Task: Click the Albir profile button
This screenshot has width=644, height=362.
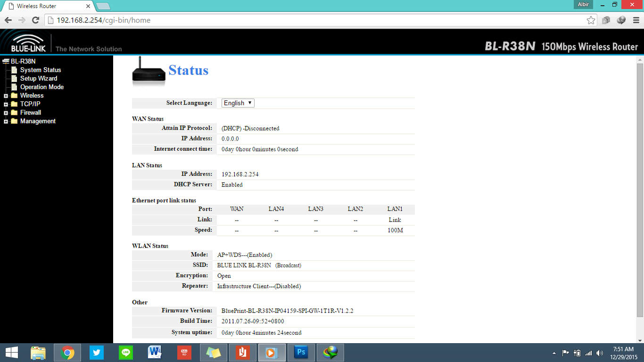Action: [583, 4]
